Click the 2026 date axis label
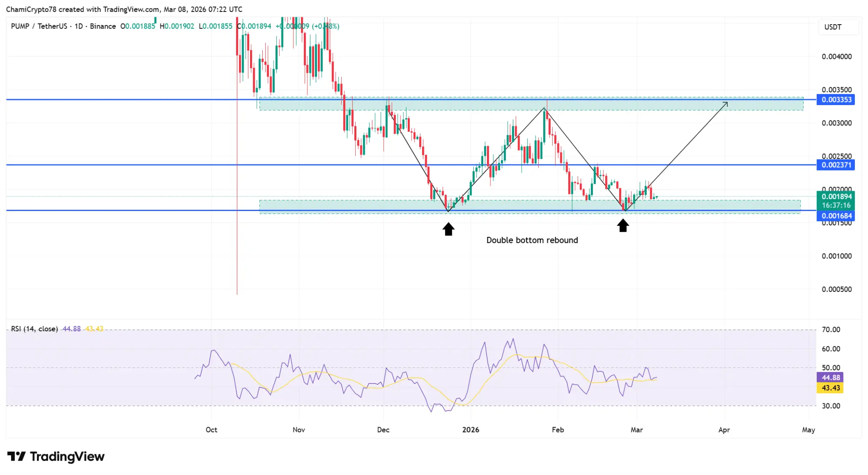868x475 pixels. 470,430
